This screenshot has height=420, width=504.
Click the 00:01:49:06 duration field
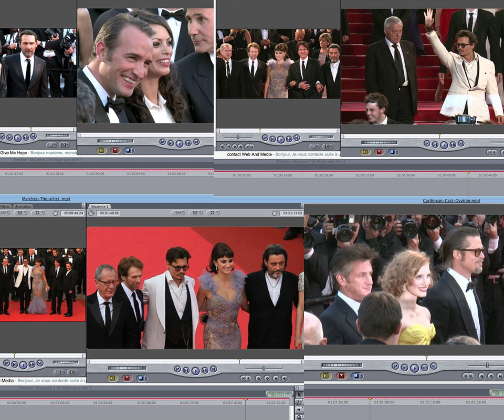click(x=109, y=213)
